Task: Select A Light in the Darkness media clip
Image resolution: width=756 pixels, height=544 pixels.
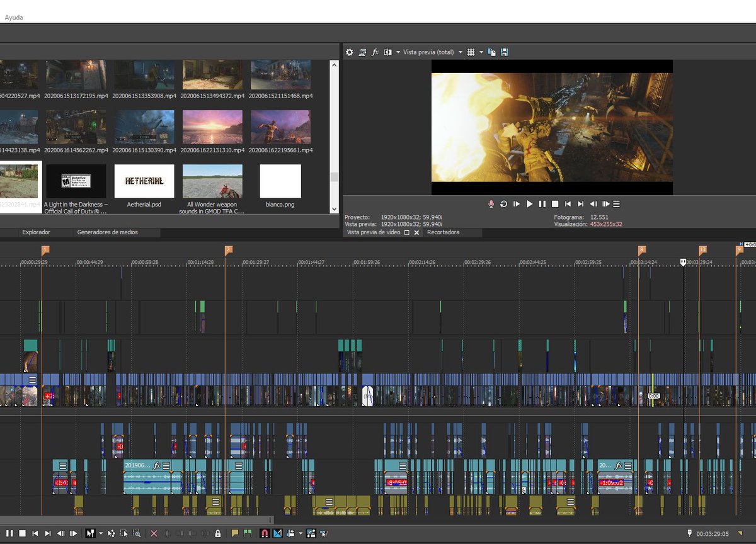Action: tap(76, 188)
